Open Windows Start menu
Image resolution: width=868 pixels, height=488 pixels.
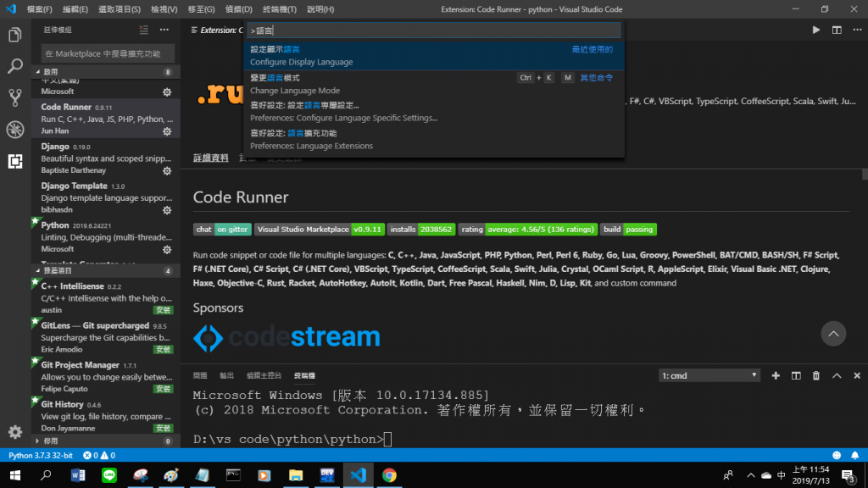15,475
